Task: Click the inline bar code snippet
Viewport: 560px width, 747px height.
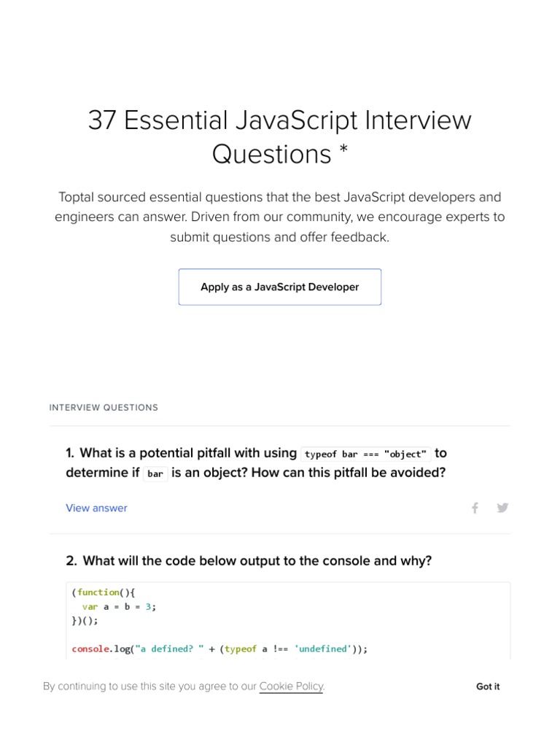Action: point(155,473)
